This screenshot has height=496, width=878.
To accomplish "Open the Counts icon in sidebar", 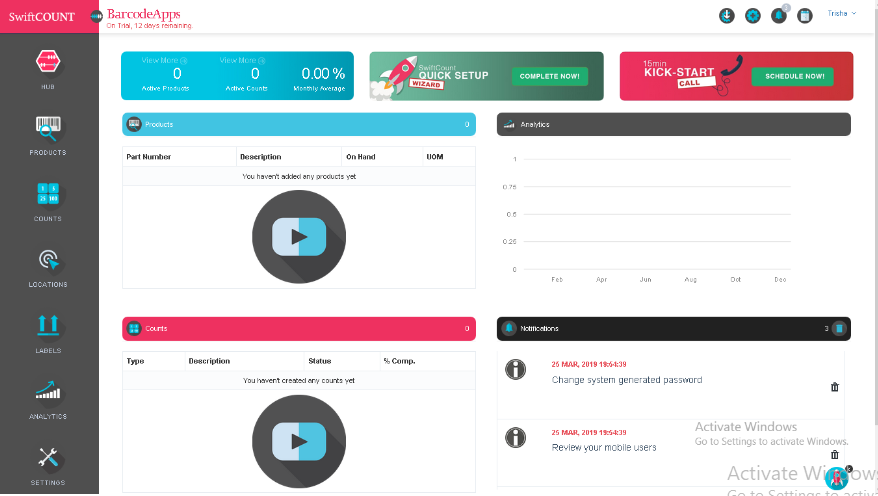I will tap(48, 194).
